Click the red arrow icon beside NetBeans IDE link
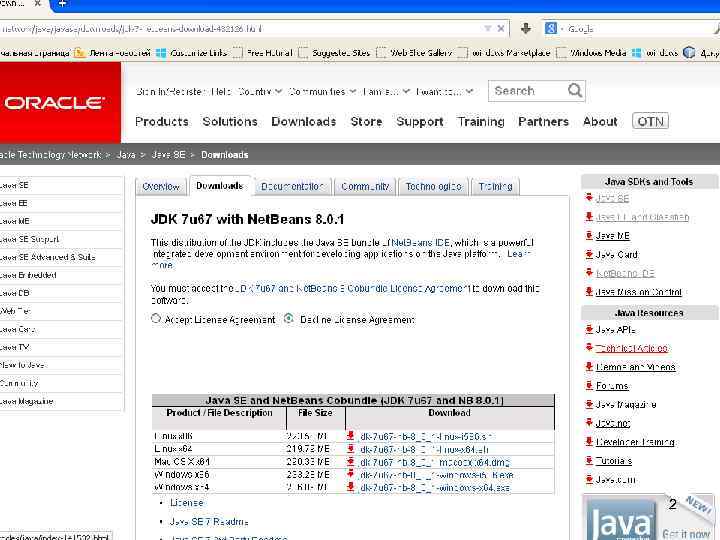The height and width of the screenshot is (540, 720). [589, 273]
